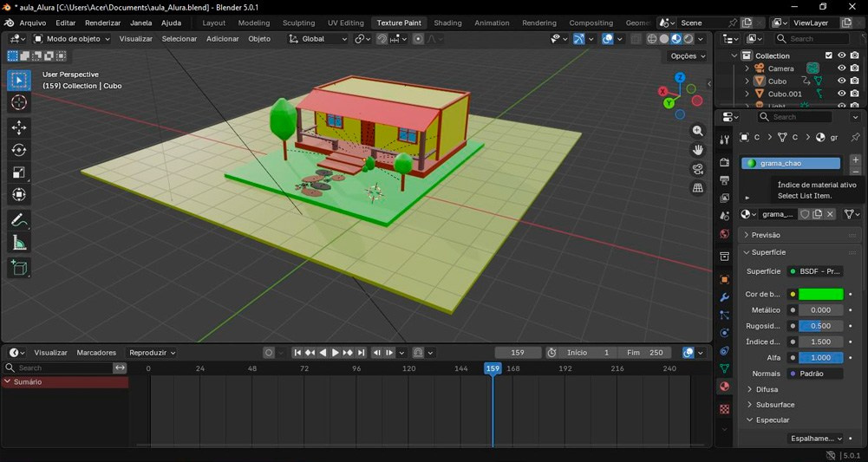Screen dimensions: 868x462
Task: Switch to the Shading workspace tab
Action: point(447,23)
